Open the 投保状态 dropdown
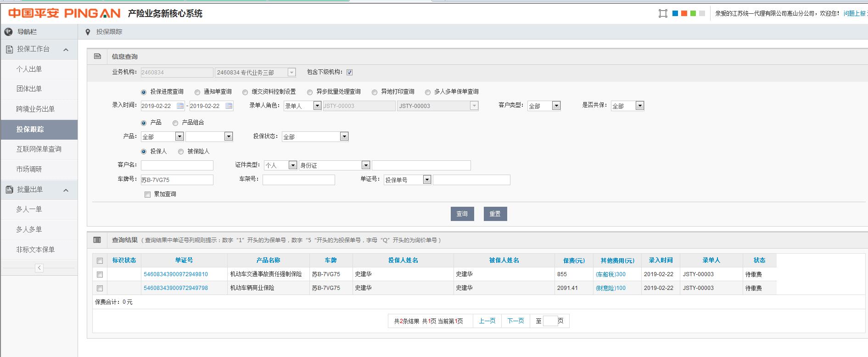This screenshot has height=357, width=868. tap(344, 136)
